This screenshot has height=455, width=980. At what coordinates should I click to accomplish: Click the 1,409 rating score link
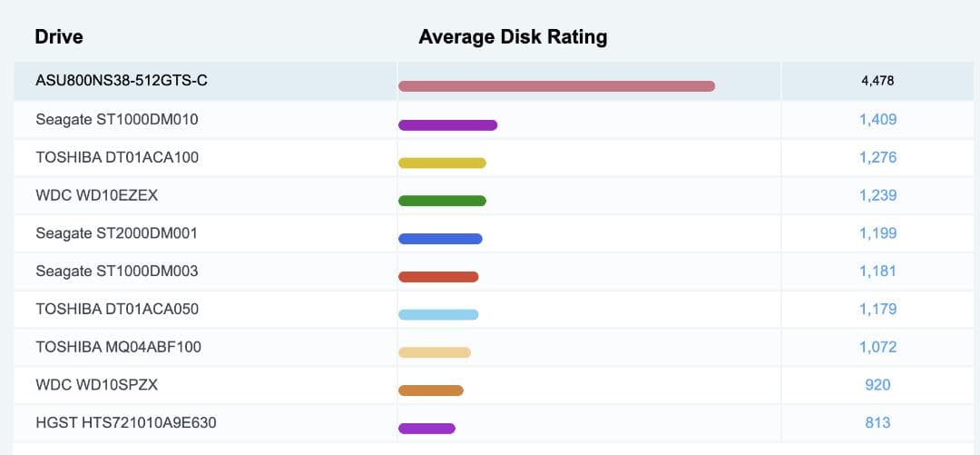[x=877, y=119]
